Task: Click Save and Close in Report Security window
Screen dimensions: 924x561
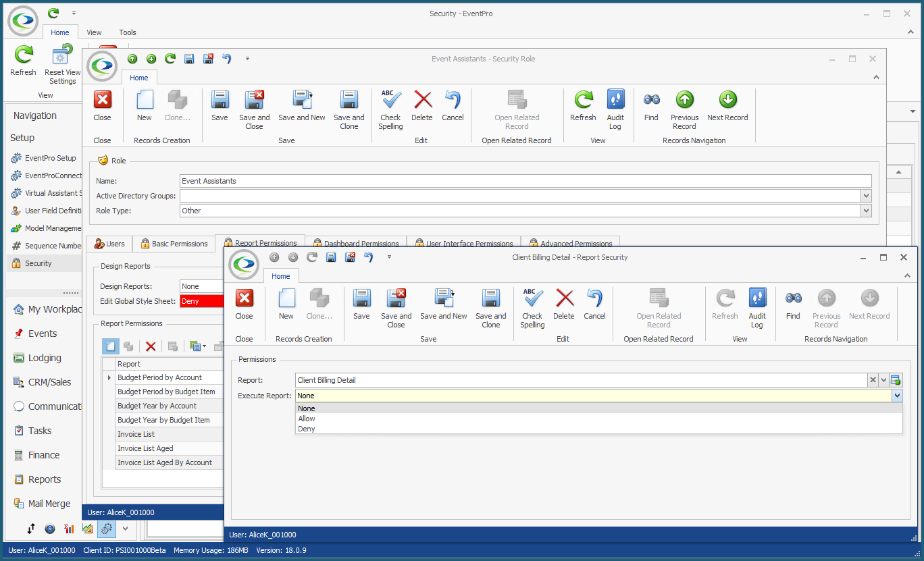Action: pos(396,309)
